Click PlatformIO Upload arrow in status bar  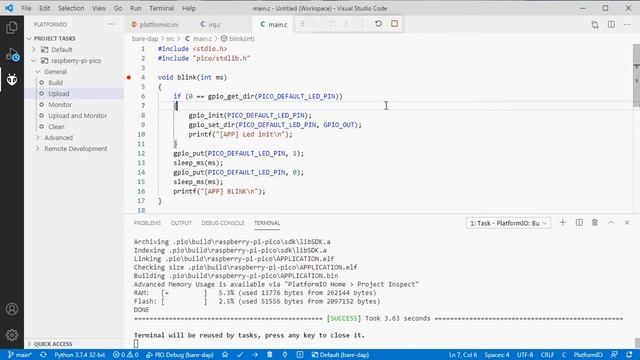(x=255, y=355)
